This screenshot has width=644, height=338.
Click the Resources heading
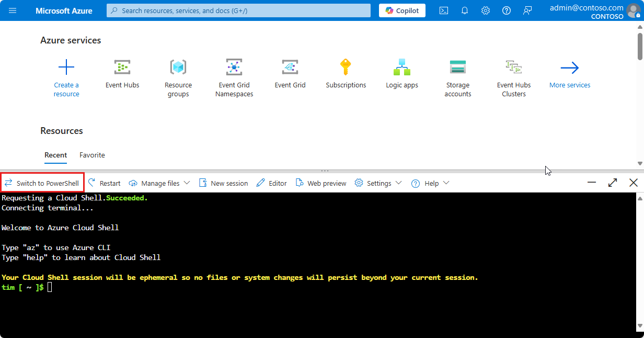click(62, 131)
